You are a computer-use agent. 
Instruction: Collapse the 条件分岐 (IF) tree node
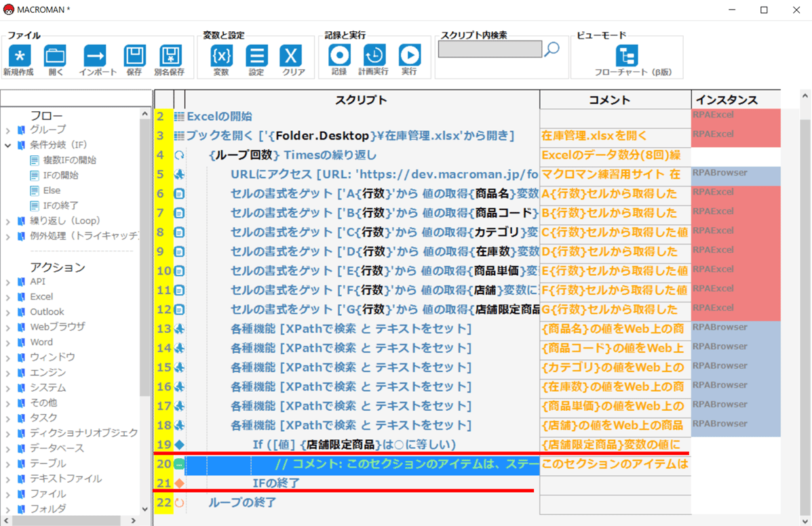tap(7, 145)
